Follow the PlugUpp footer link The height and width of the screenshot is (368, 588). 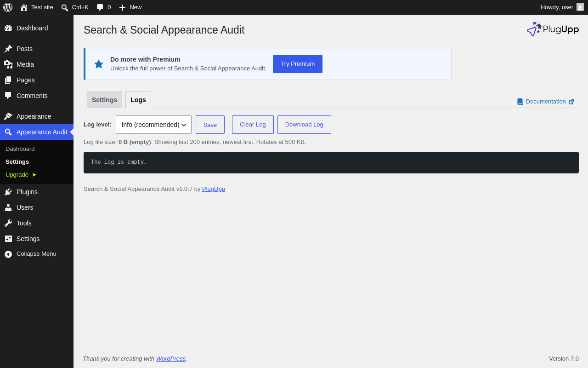[214, 189]
